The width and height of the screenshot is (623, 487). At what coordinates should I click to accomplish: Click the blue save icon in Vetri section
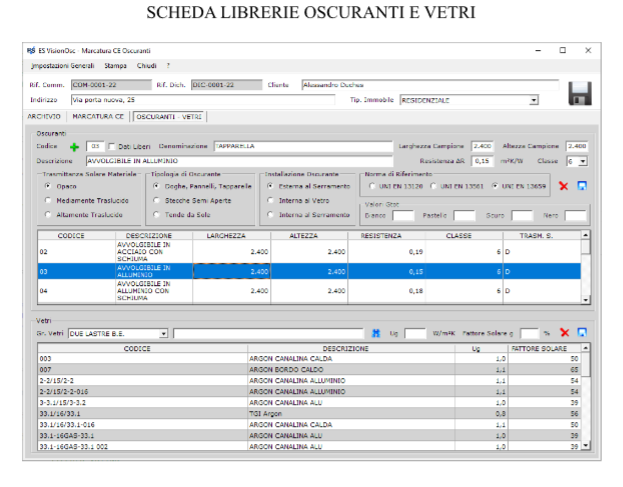tap(582, 332)
